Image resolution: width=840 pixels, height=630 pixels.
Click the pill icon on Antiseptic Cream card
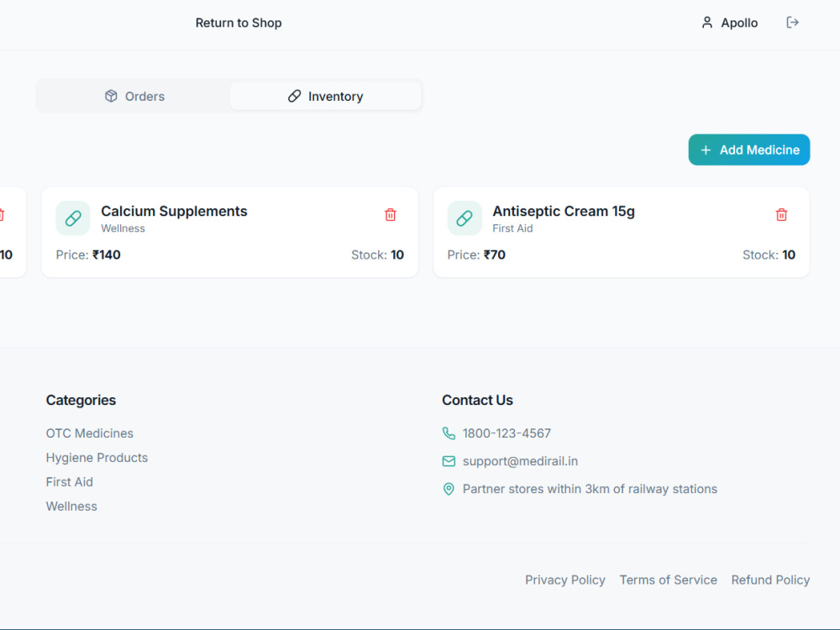[x=465, y=218]
